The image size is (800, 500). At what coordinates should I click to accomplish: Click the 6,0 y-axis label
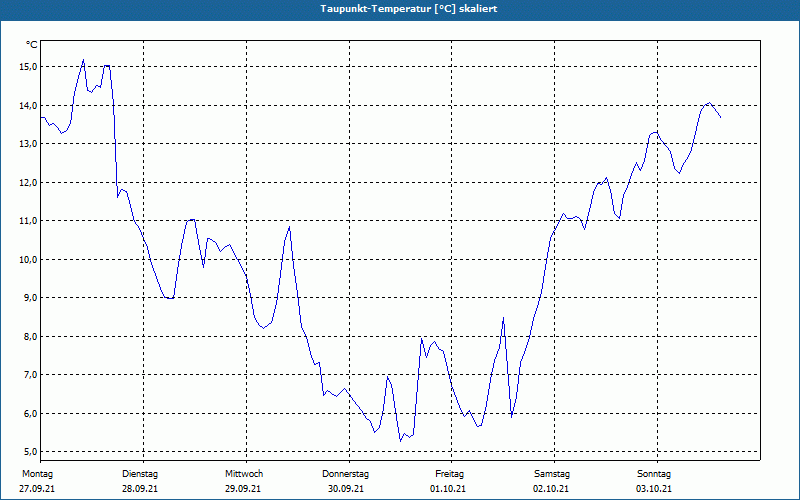(30, 414)
